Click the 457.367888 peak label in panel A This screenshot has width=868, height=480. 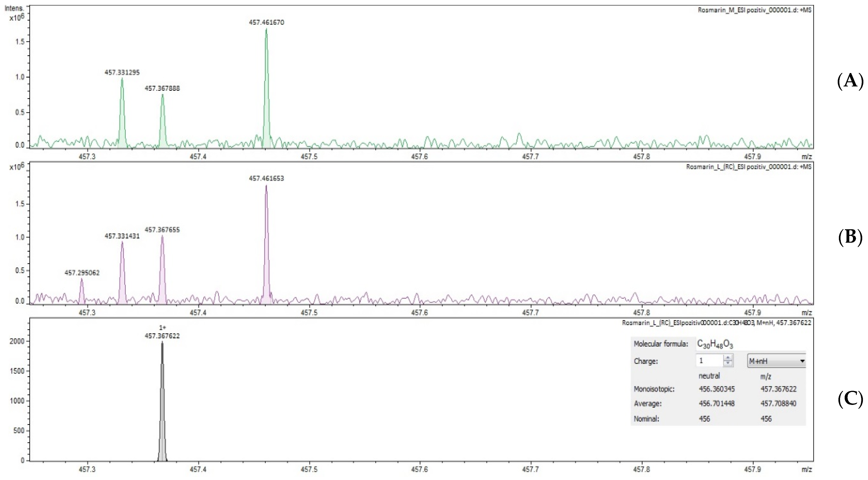(162, 88)
